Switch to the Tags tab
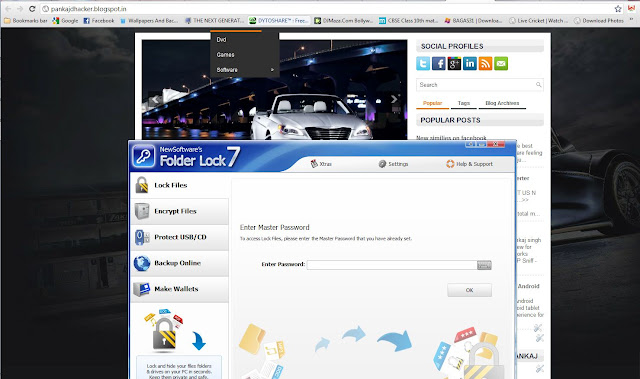The width and height of the screenshot is (640, 379). 464,103
